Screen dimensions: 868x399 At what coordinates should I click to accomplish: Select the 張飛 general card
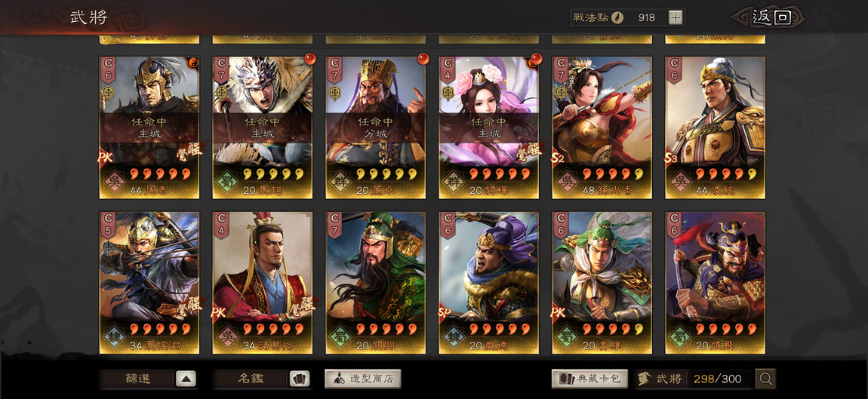(x=715, y=283)
